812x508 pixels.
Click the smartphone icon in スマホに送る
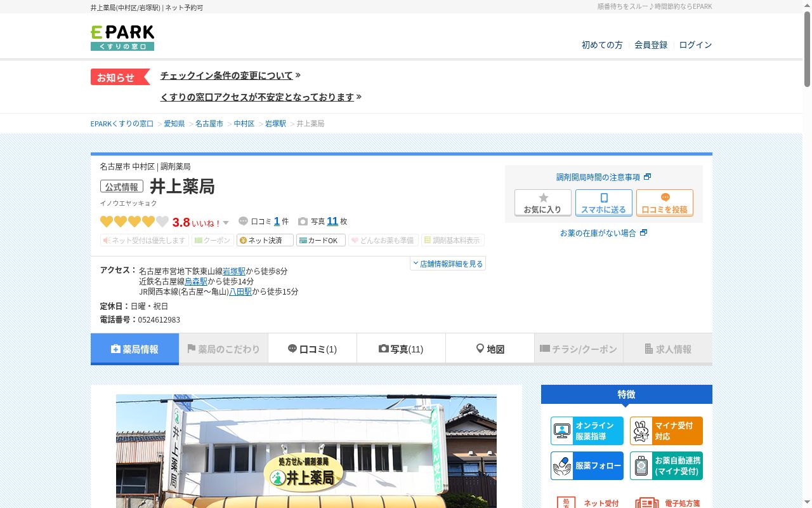tap(604, 198)
